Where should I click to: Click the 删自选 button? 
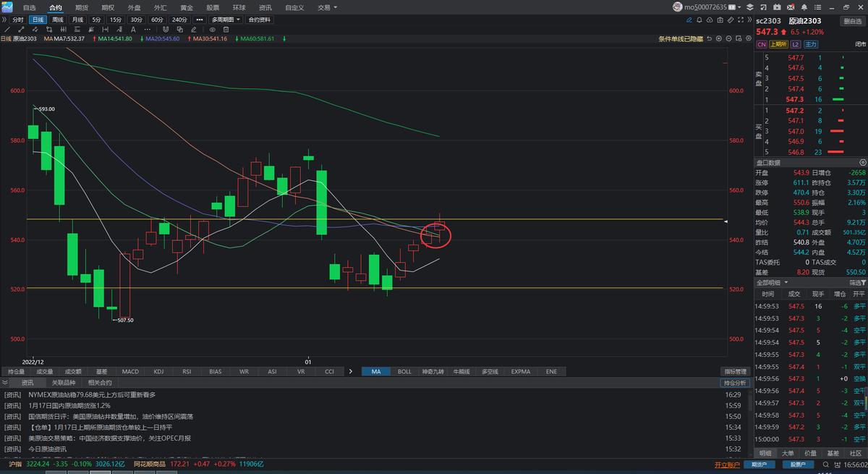tap(852, 21)
